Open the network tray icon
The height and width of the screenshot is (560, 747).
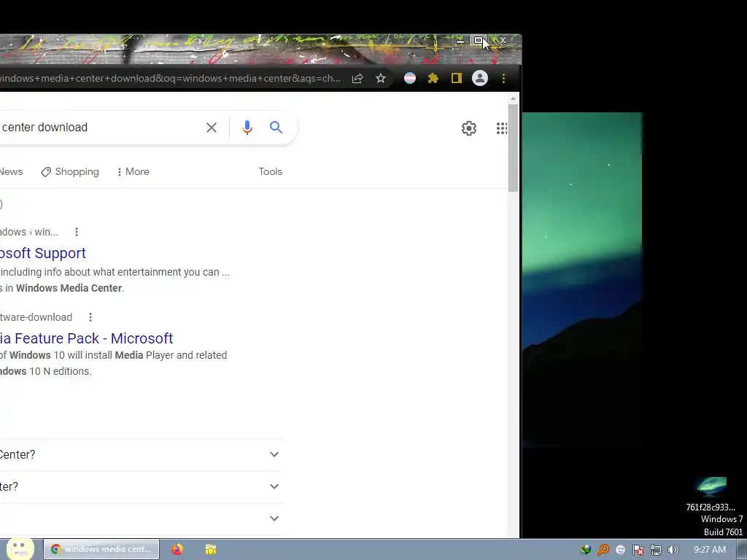pyautogui.click(x=656, y=550)
